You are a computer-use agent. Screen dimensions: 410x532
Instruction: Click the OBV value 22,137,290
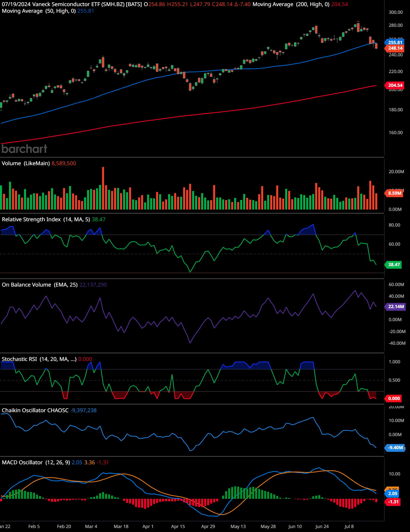93,285
